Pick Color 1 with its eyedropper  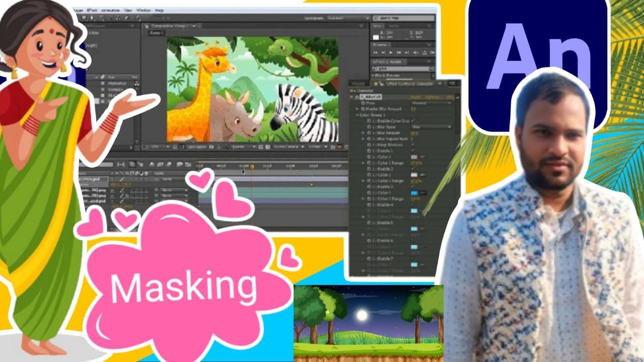[423, 156]
